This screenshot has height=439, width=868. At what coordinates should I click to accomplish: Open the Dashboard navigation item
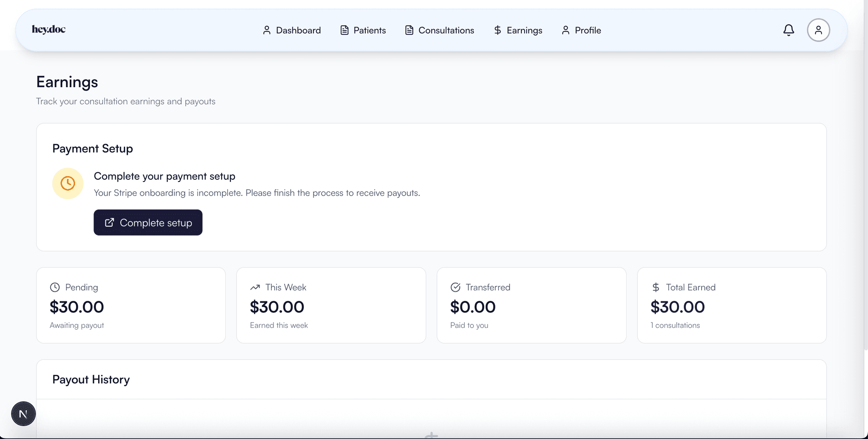pos(298,30)
